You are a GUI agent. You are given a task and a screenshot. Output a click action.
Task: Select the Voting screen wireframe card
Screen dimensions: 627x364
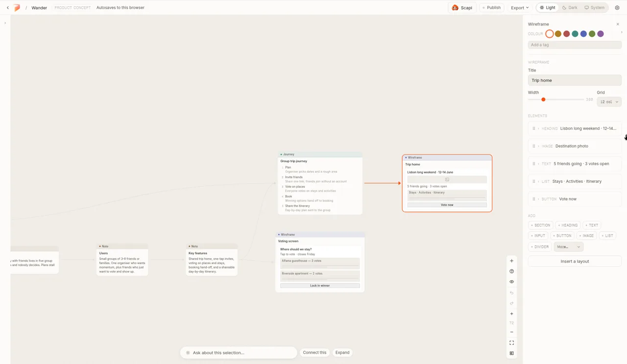[x=320, y=262]
